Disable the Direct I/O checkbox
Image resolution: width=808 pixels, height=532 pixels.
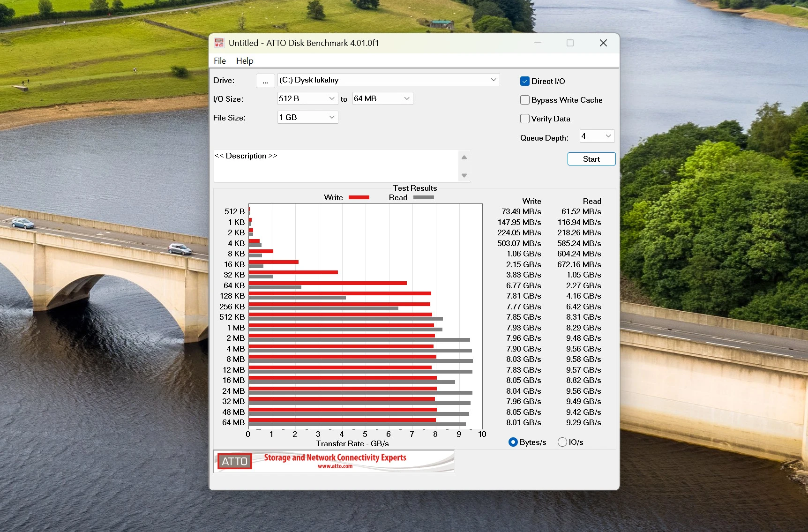[525, 81]
